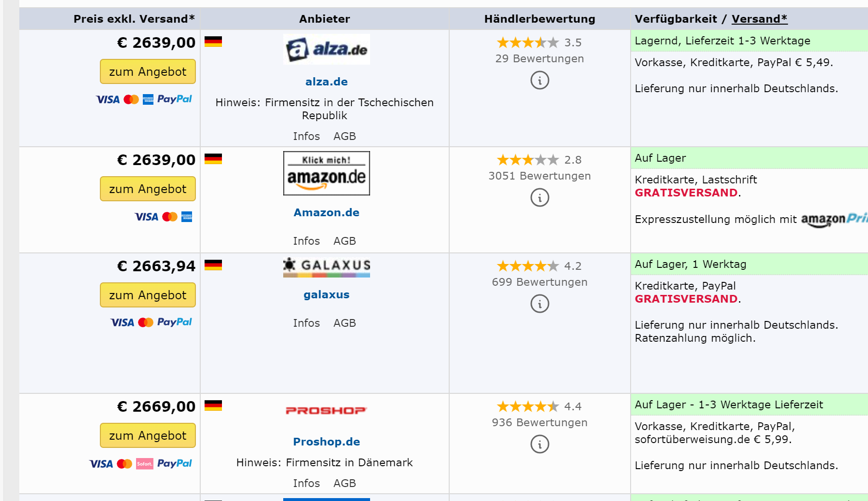View AGB for alza.de
868x501 pixels.
344,136
